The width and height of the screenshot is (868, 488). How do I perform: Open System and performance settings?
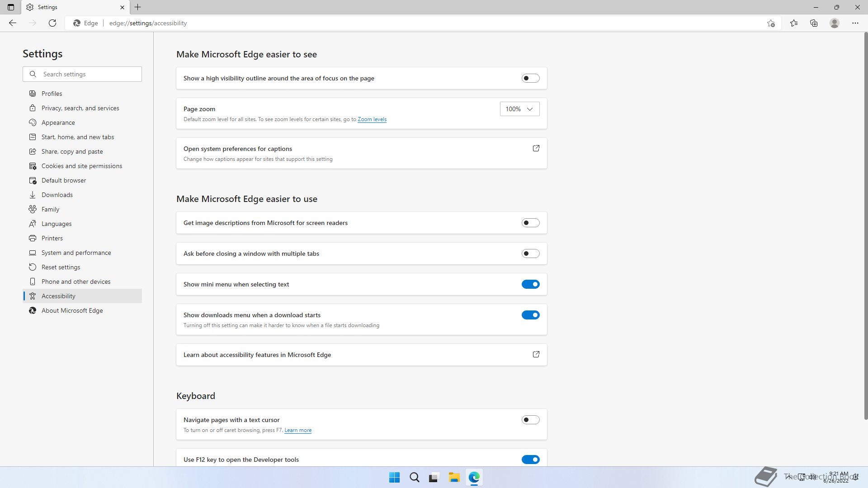coord(82,253)
